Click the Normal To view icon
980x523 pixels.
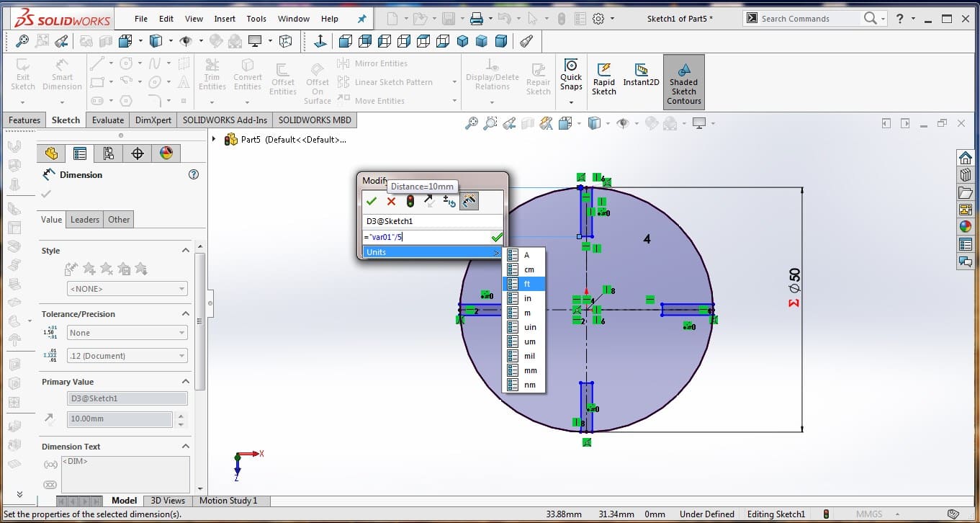(x=321, y=41)
